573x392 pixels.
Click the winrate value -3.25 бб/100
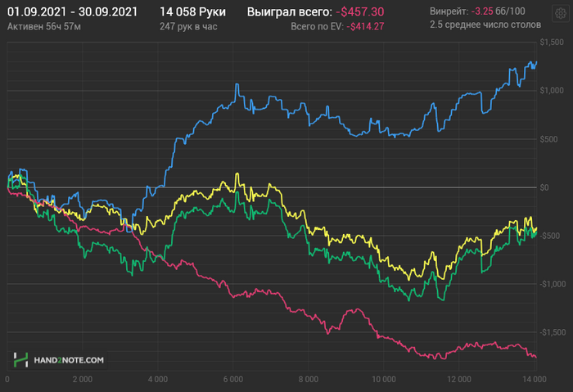tap(498, 11)
